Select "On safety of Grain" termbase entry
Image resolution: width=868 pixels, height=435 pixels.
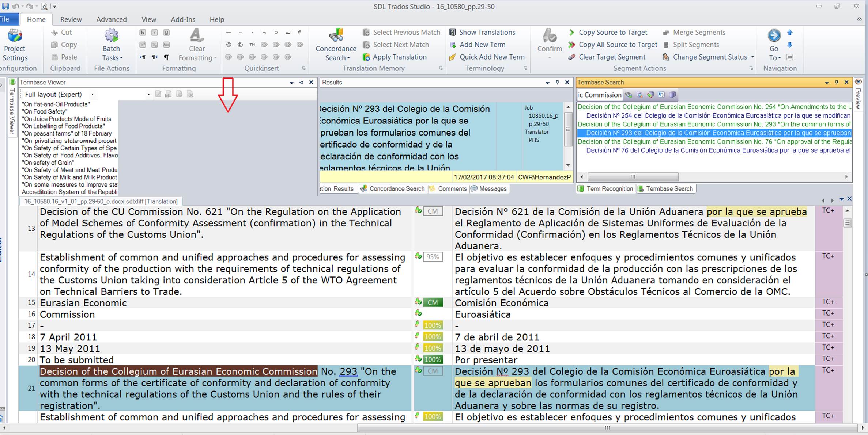48,163
